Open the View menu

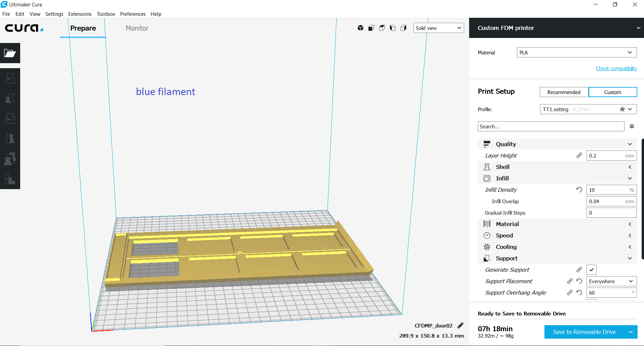[x=35, y=14]
